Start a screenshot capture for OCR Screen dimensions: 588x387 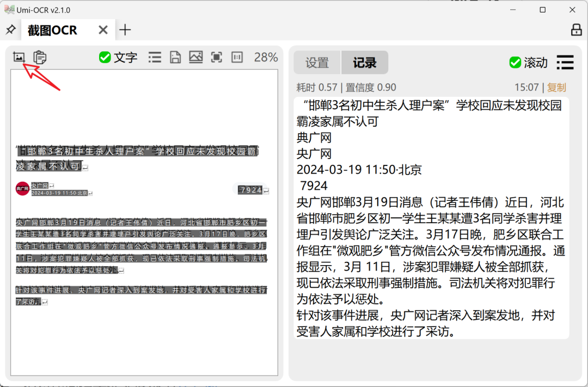[x=19, y=57]
